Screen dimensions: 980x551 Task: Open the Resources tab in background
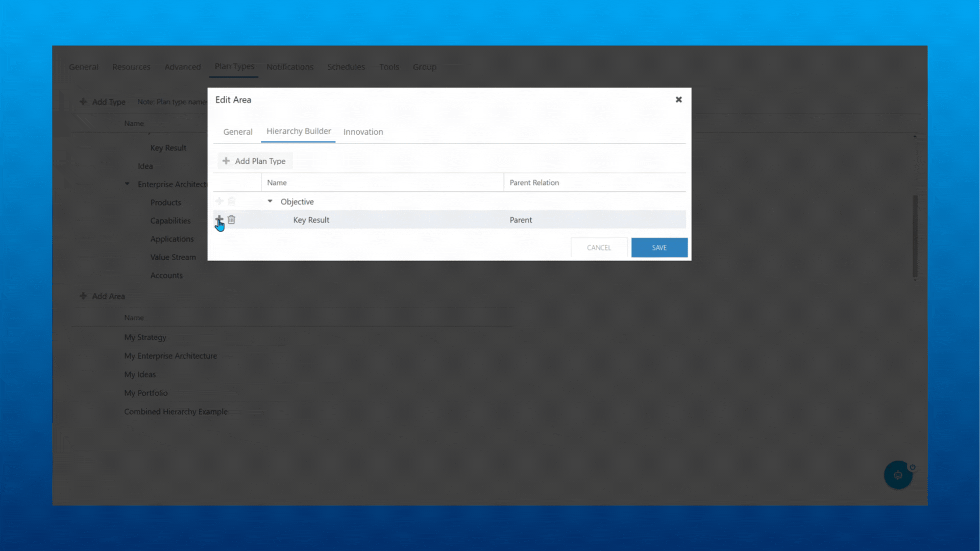[x=131, y=67]
